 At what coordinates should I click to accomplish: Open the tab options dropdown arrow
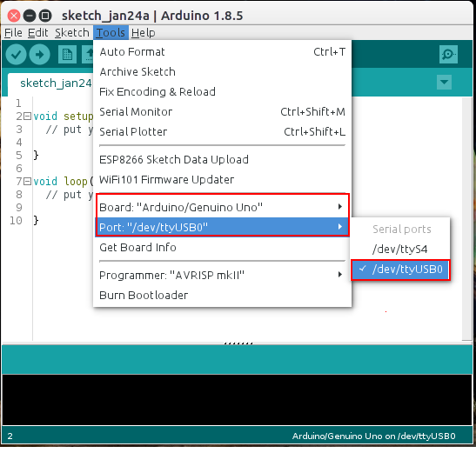click(444, 83)
